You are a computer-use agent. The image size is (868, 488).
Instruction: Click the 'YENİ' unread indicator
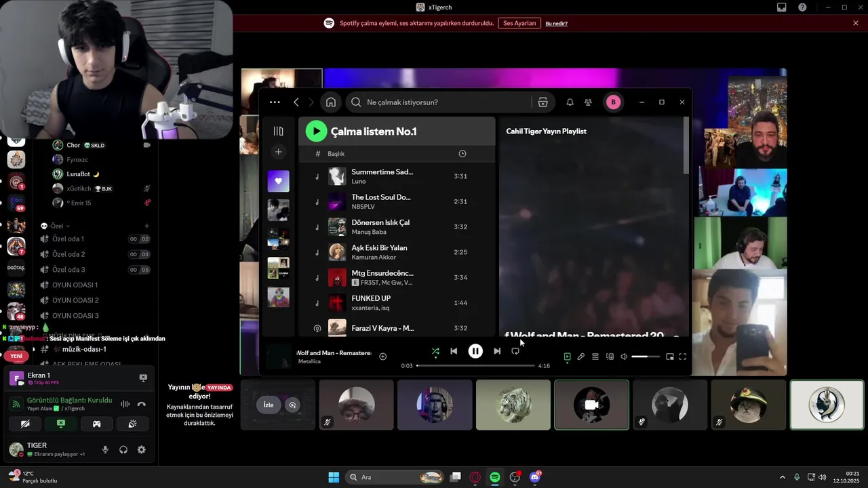16,356
